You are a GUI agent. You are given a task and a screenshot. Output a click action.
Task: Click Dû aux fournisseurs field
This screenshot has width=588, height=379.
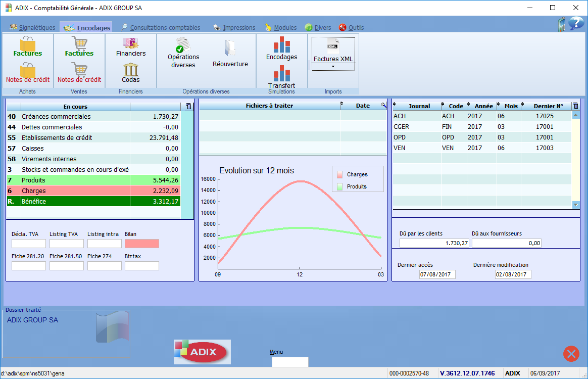pyautogui.click(x=507, y=243)
